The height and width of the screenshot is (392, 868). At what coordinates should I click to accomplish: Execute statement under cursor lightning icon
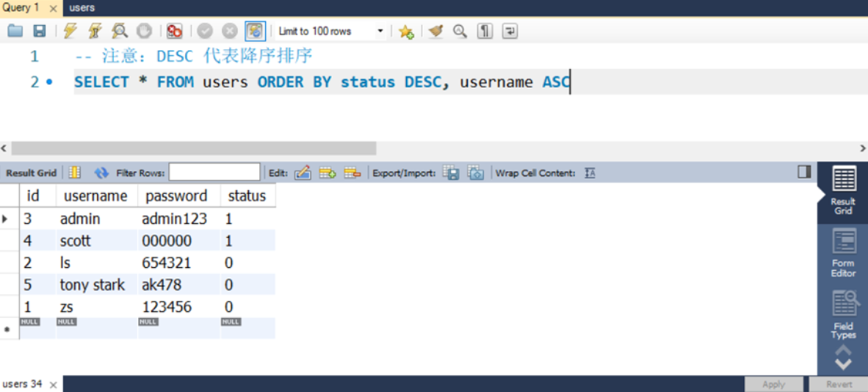coord(95,31)
